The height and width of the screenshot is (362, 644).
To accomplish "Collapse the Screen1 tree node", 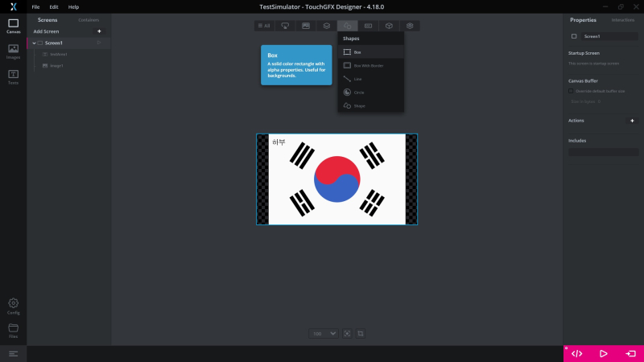I will click(x=34, y=43).
